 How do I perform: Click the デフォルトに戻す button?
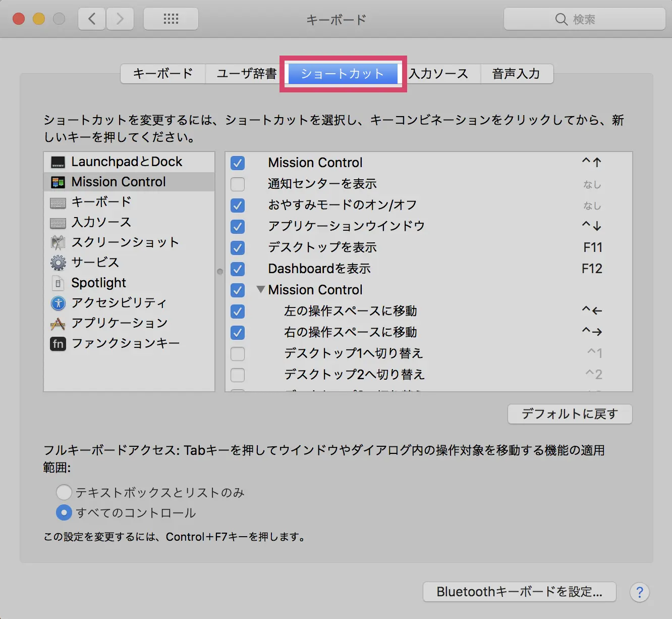tap(570, 414)
